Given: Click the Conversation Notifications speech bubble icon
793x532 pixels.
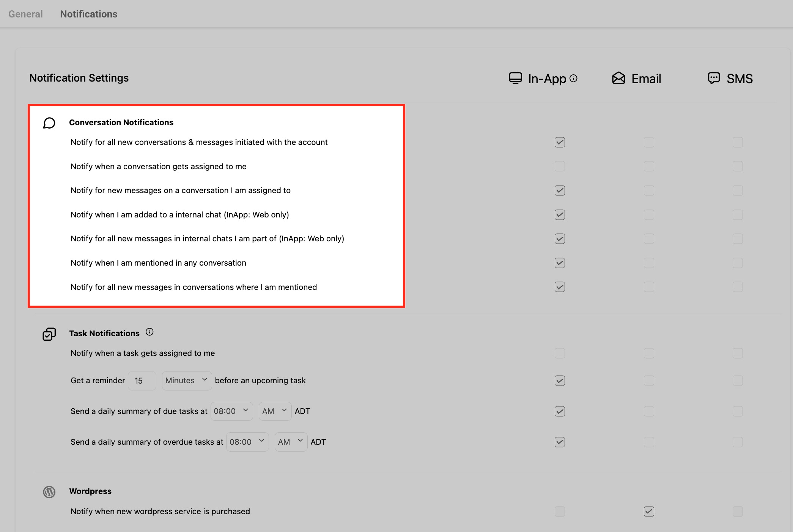Looking at the screenshot, I should click(x=49, y=123).
